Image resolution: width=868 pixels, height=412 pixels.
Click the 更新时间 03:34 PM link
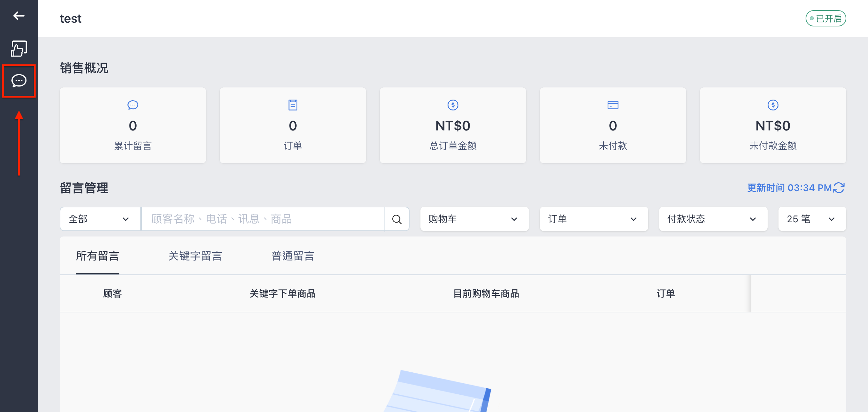790,188
